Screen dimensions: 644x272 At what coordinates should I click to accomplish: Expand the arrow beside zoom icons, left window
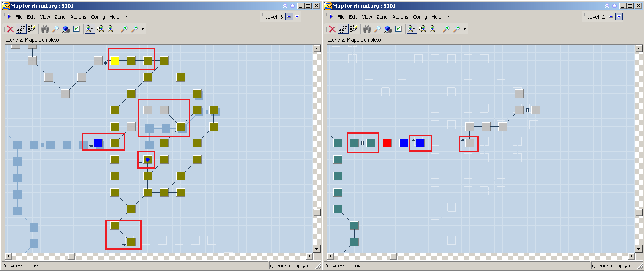click(143, 29)
